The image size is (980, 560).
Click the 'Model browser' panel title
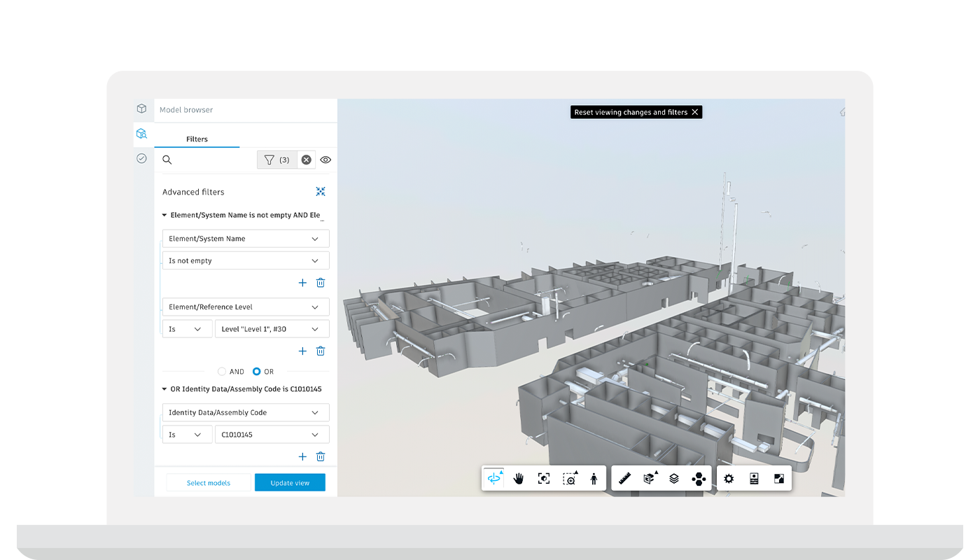click(186, 110)
